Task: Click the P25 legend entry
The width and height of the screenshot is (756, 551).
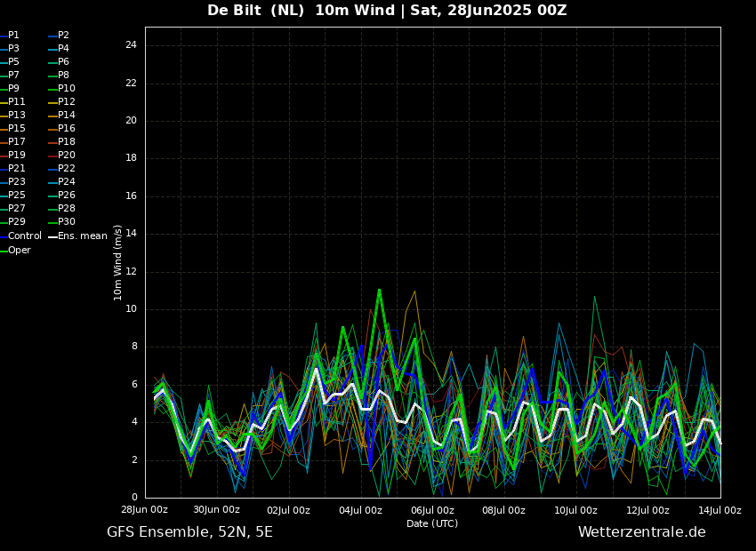Action: coord(16,196)
